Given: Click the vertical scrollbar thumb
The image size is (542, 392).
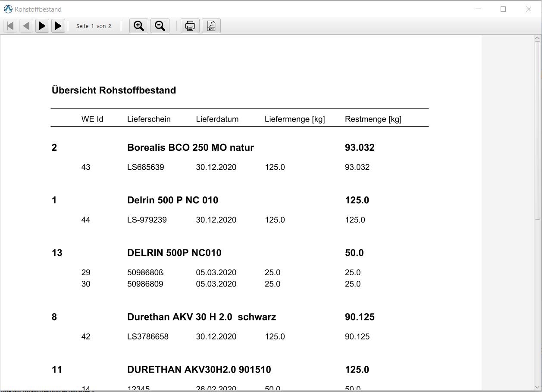Looking at the screenshot, I should coord(537,131).
